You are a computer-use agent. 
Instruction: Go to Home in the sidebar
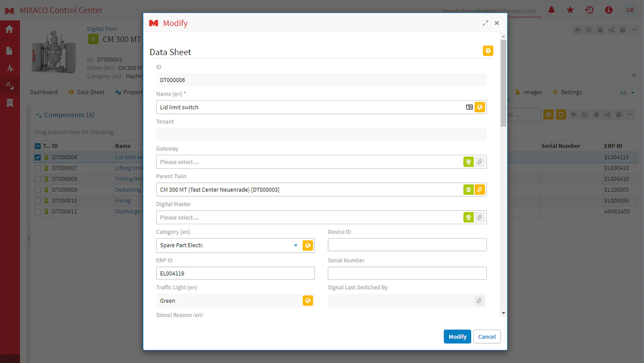pyautogui.click(x=9, y=29)
